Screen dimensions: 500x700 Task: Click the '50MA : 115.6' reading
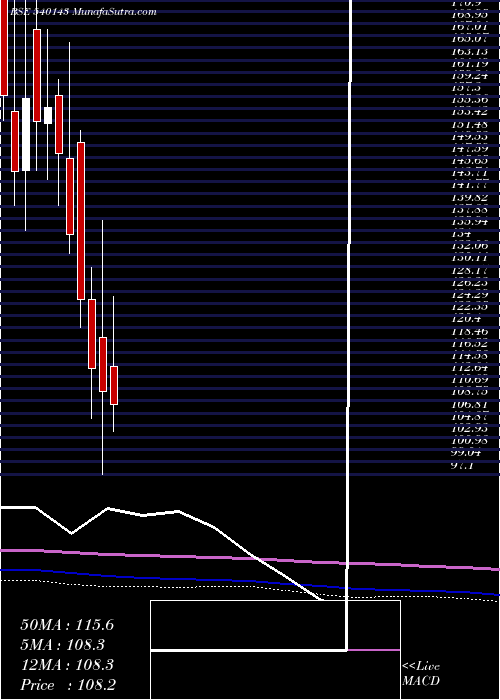pos(67,625)
